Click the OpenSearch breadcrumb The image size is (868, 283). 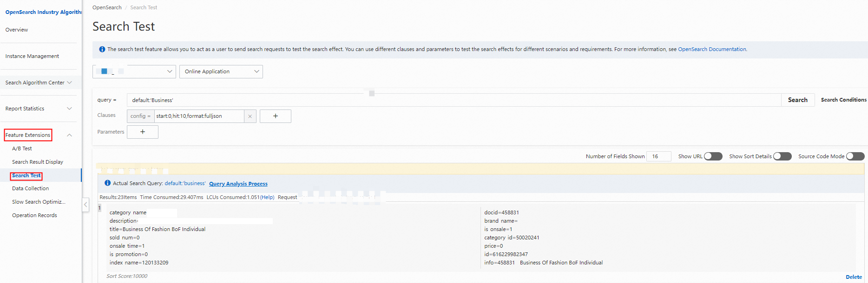click(x=107, y=7)
